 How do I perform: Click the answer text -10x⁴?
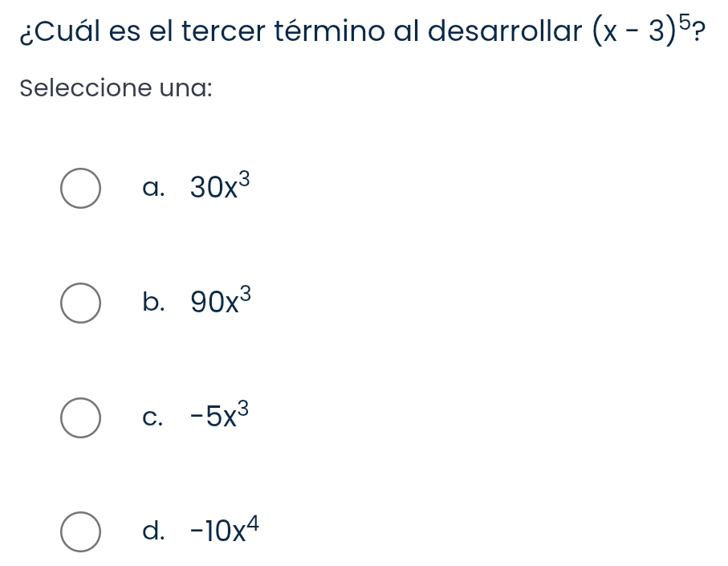coord(224,531)
